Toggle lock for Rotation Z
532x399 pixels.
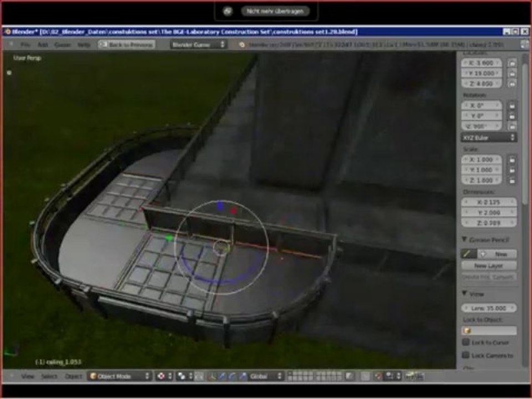coord(512,126)
